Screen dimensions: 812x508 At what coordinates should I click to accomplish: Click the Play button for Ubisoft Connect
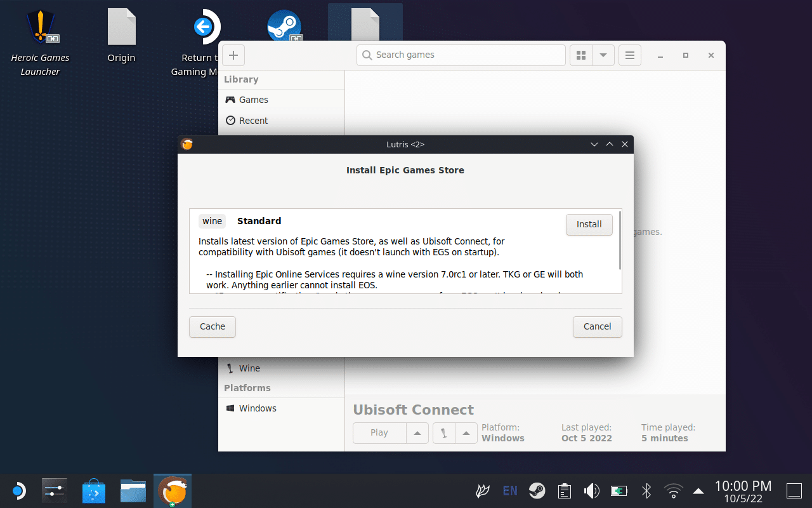(379, 433)
